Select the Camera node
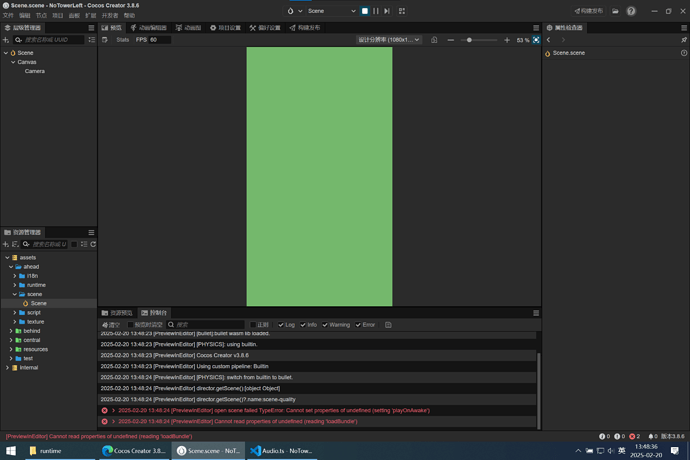The image size is (690, 460). click(x=35, y=71)
